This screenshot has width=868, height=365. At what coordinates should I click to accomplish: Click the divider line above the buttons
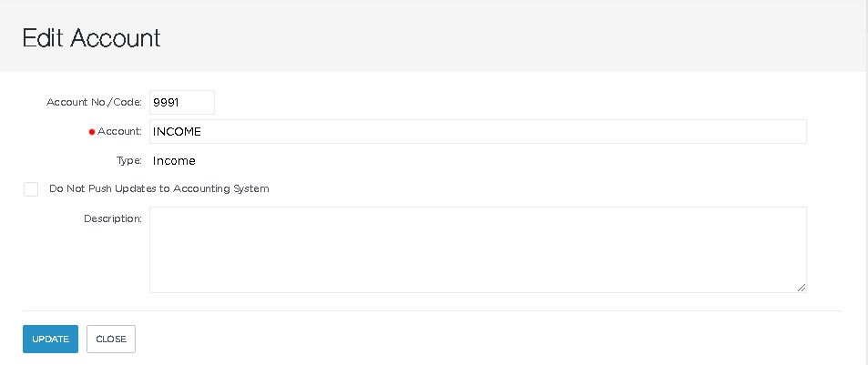click(x=432, y=310)
